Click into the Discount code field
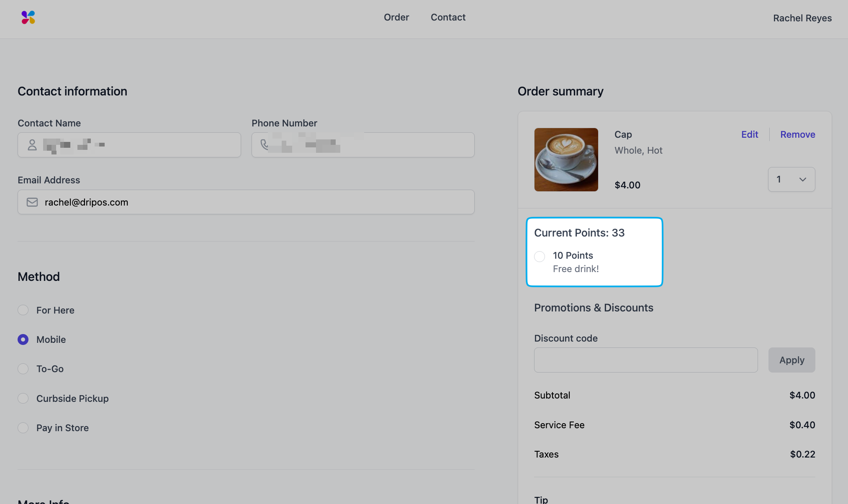848x504 pixels. [645, 360]
